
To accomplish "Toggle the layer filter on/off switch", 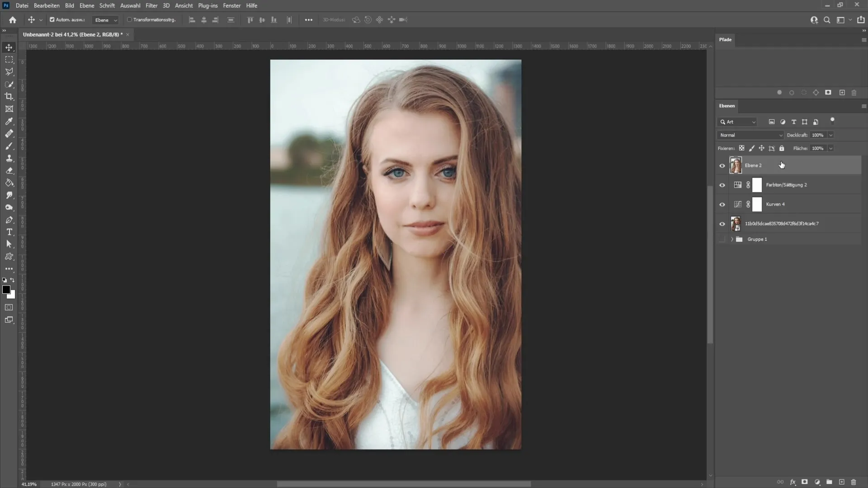I will [832, 120].
